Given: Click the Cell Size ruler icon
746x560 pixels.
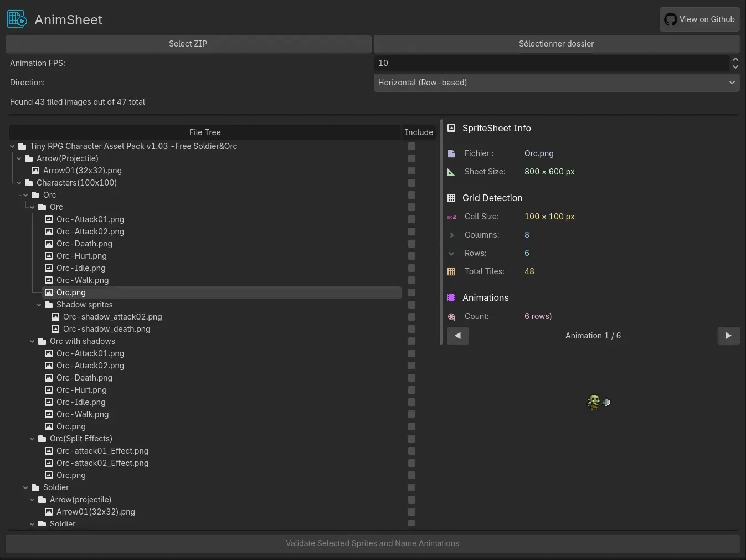Looking at the screenshot, I should tap(451, 217).
